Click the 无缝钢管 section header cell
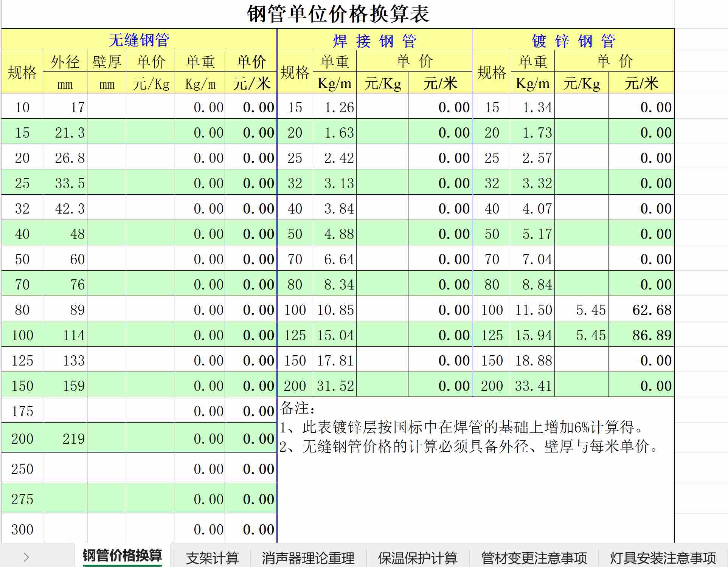The image size is (728, 567). coord(139,40)
